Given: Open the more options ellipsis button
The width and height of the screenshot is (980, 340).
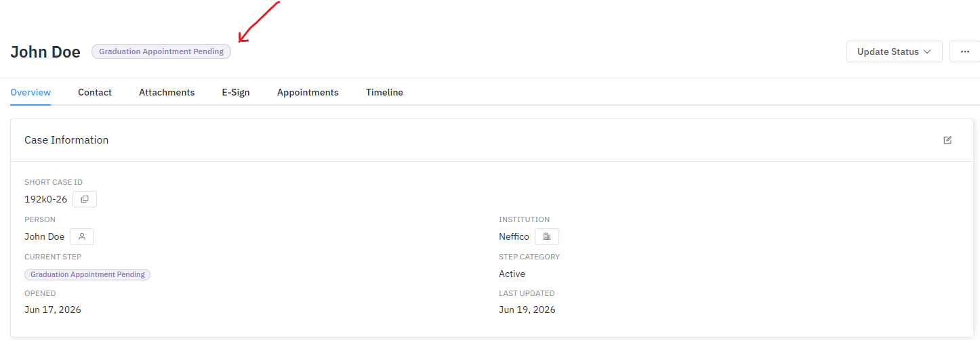Looking at the screenshot, I should [x=965, y=51].
